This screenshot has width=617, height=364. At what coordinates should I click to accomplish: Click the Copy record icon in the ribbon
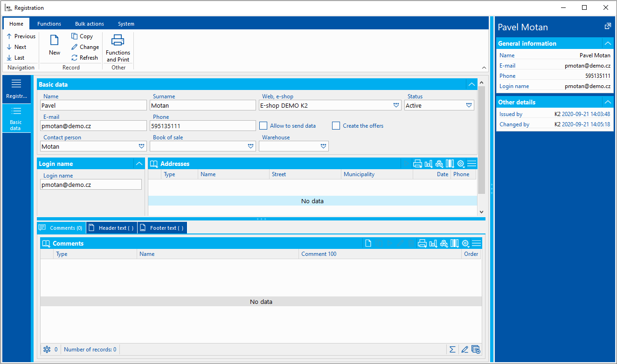[x=75, y=36]
